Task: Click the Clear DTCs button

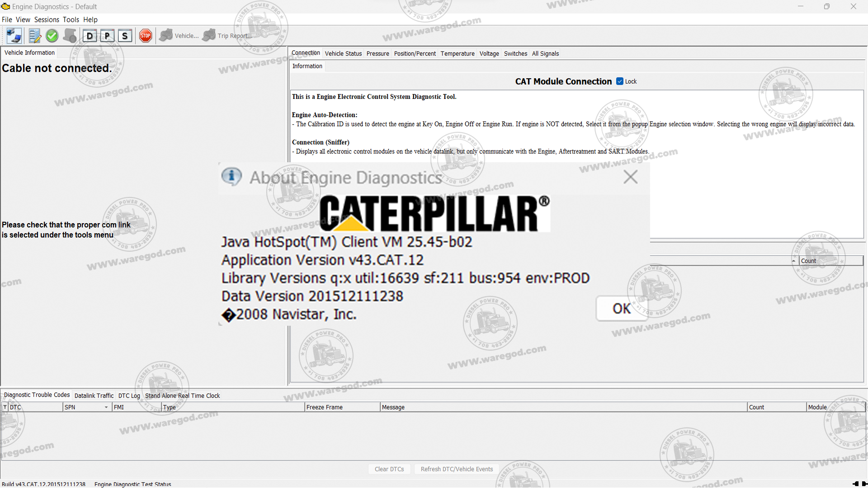Action: (x=389, y=469)
